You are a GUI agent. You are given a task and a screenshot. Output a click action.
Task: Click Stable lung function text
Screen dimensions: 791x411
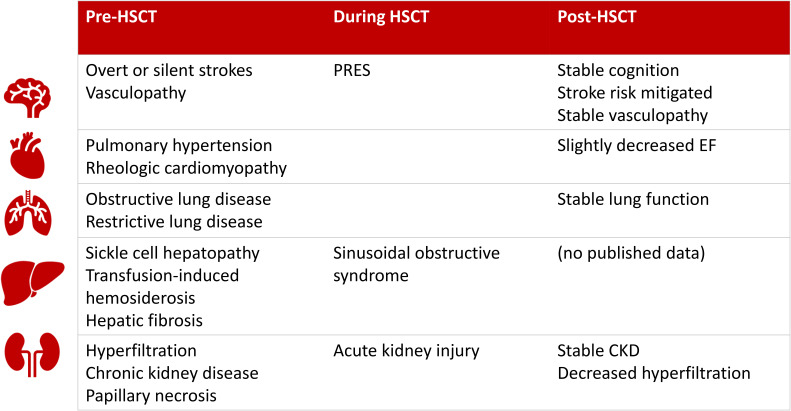coord(632,199)
